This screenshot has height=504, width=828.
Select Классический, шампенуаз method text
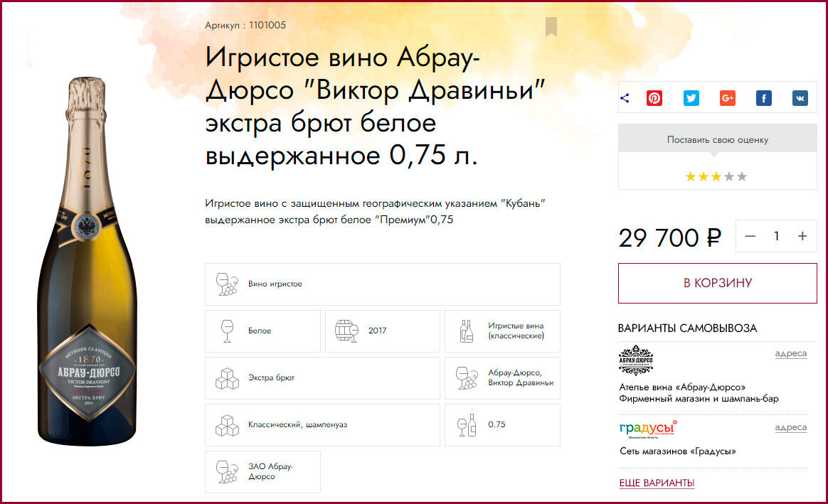pyautogui.click(x=298, y=425)
